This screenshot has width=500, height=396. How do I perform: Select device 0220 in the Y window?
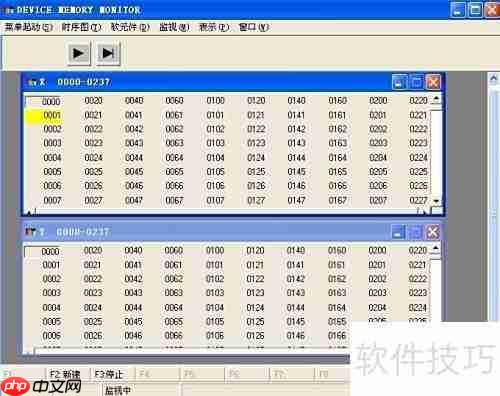[x=418, y=250]
